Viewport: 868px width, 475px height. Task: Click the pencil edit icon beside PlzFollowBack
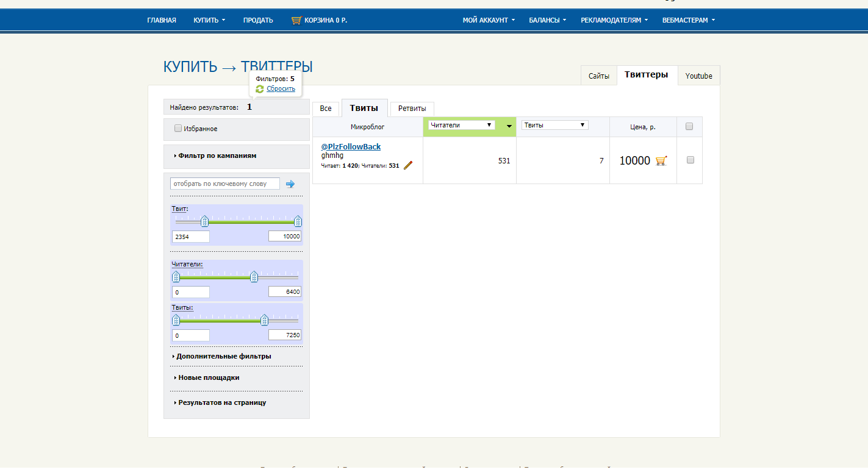pos(408,165)
